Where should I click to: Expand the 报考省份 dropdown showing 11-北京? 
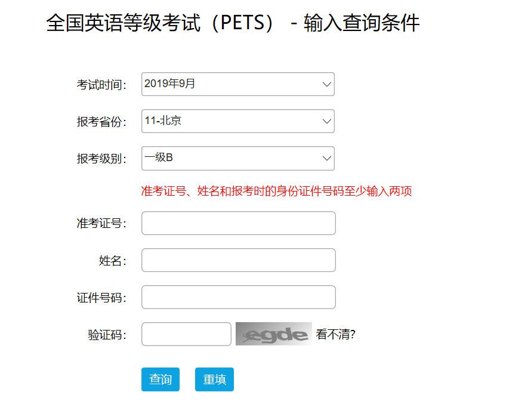tap(237, 121)
